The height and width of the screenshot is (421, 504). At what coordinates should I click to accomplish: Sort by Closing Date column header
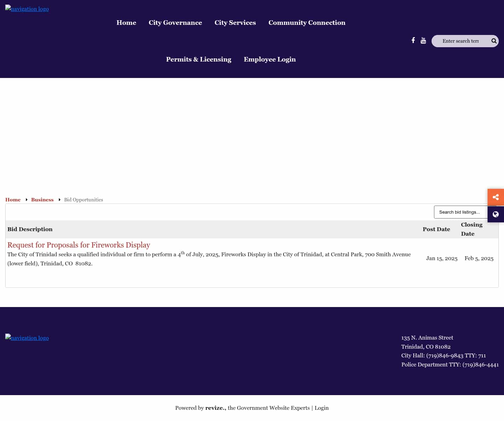[472, 229]
